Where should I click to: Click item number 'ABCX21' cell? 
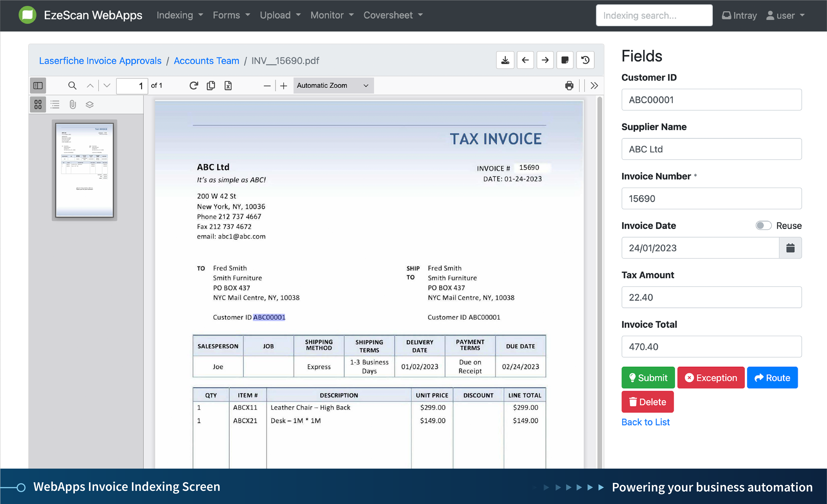[x=245, y=420]
